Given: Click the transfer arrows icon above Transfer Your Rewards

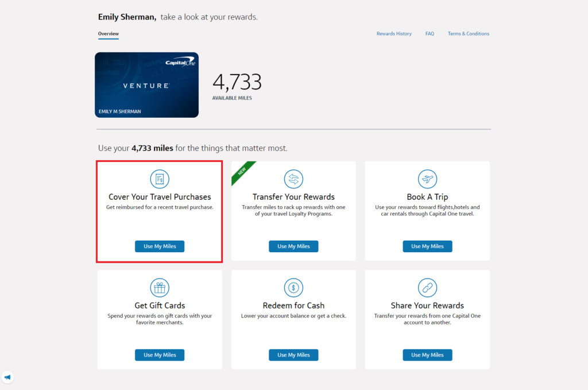Looking at the screenshot, I should [x=293, y=179].
